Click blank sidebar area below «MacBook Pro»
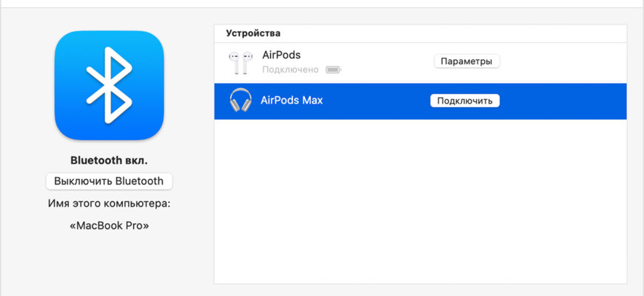Viewport: 644px width, 296px height. [x=109, y=263]
